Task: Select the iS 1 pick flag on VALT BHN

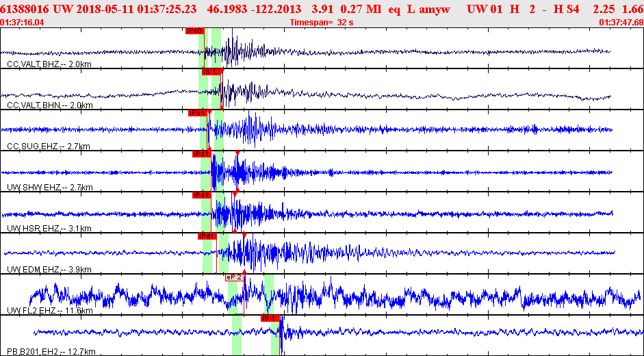Action: [212, 72]
